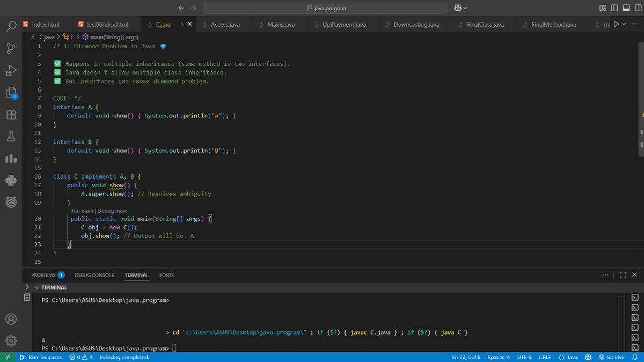644x362 pixels.
Task: Open the Run options dropdown arrow
Action: tap(624, 24)
